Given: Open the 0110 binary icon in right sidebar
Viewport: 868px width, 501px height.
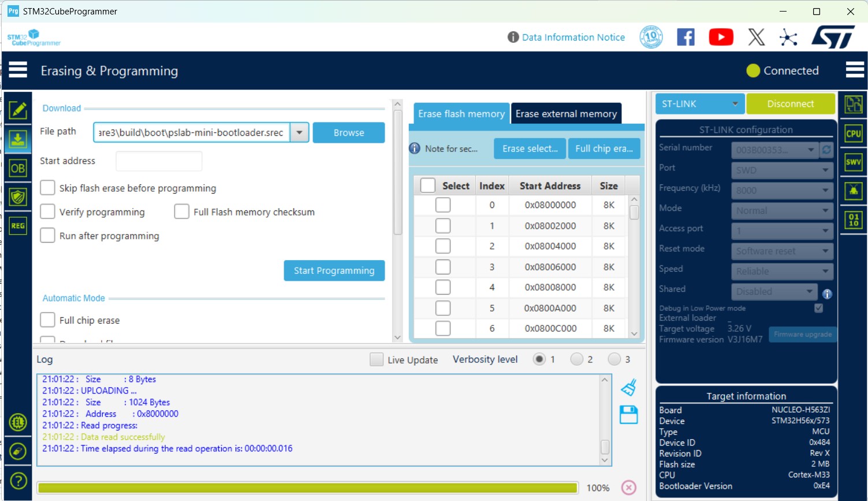Looking at the screenshot, I should click(x=853, y=220).
